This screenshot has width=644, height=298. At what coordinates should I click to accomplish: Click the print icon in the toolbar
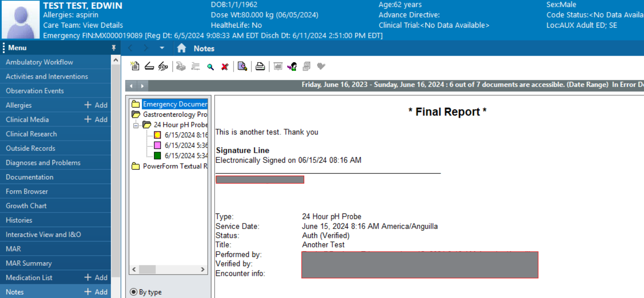(x=260, y=66)
